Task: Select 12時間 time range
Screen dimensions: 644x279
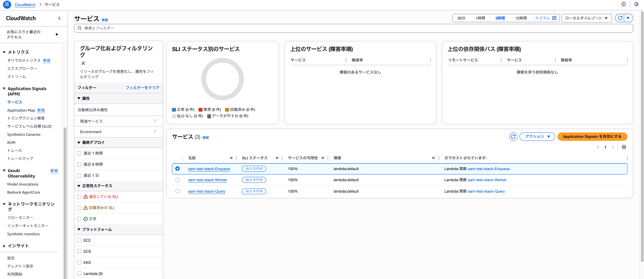Action: coord(521,18)
